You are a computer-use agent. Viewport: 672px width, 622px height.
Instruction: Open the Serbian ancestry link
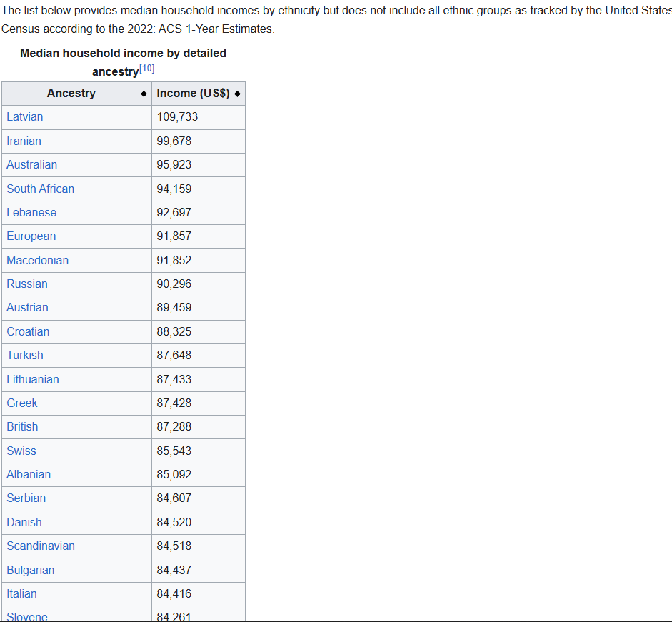[26, 498]
